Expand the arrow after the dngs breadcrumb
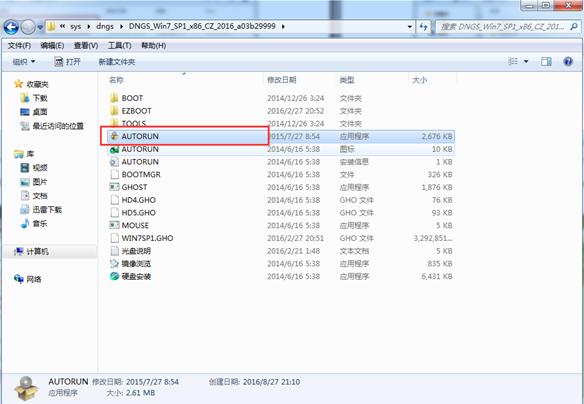 (121, 26)
